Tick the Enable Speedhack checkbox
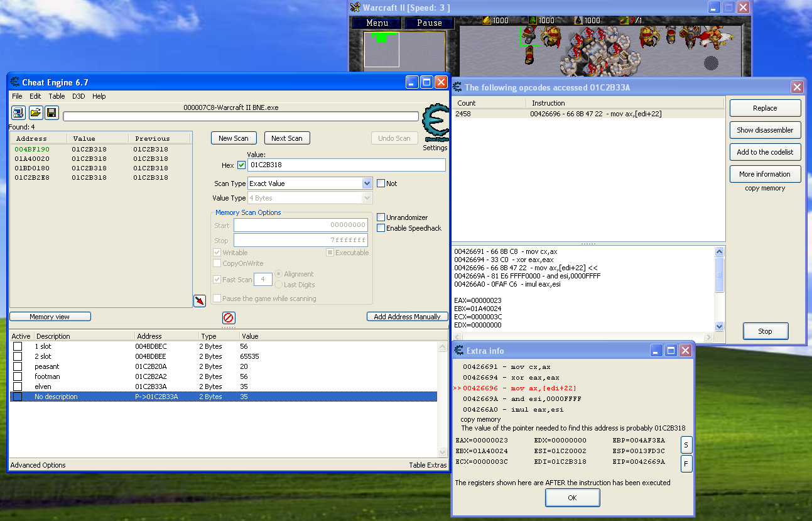The height and width of the screenshot is (521, 812). [x=381, y=228]
